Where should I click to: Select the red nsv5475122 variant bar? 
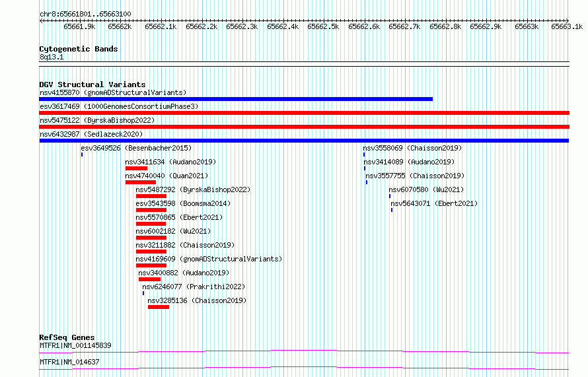click(x=304, y=127)
